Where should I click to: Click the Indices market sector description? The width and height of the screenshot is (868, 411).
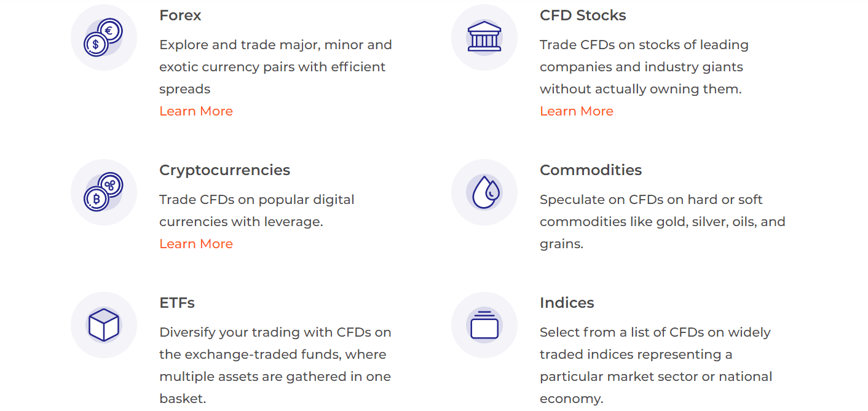pos(656,366)
